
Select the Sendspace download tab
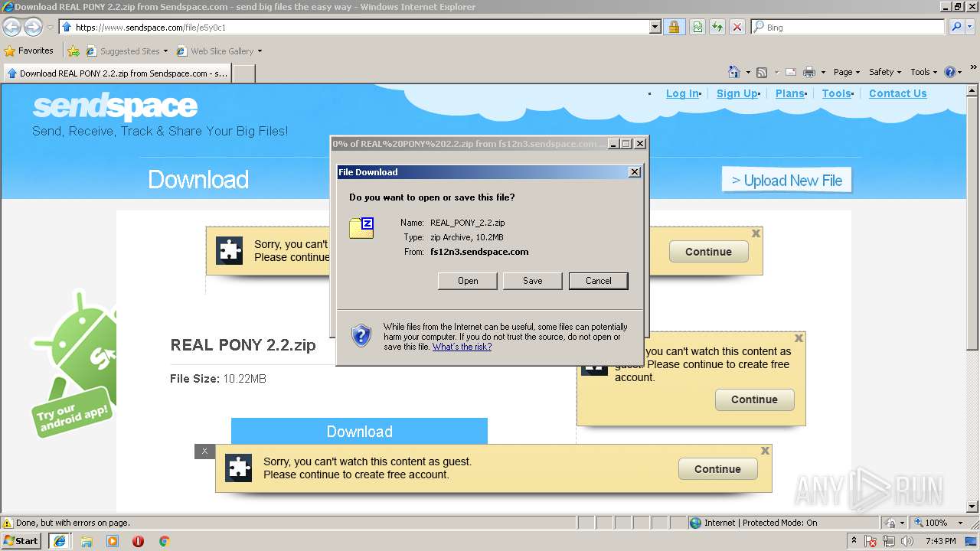[116, 73]
